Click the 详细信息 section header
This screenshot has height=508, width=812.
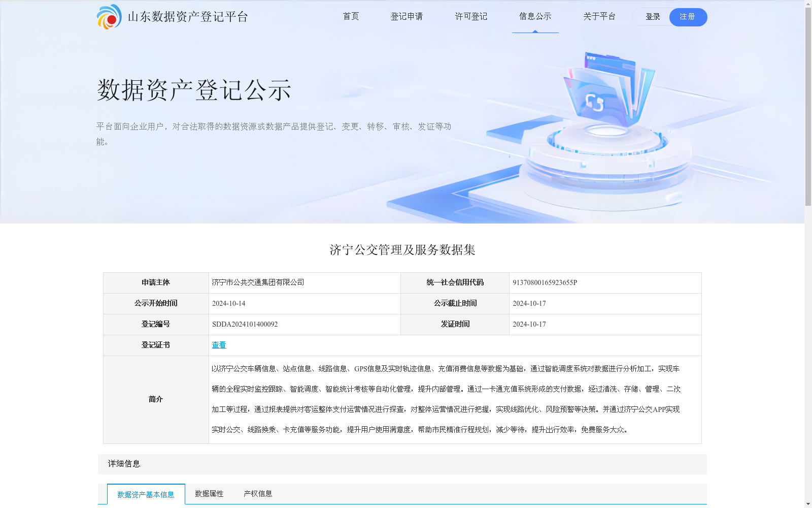coord(124,464)
